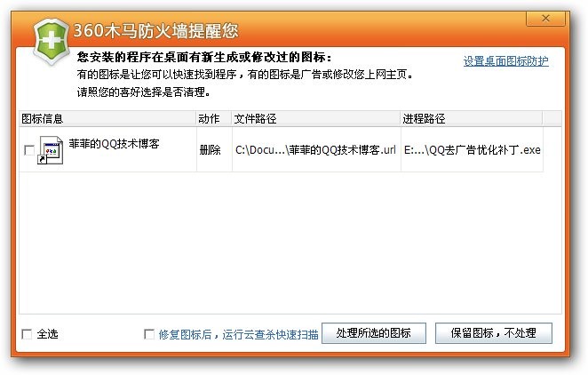Screen dimensions: 588x375
Task: Click the 菲菲的QQ技术博客 shortcut file icon
Action: tap(51, 150)
